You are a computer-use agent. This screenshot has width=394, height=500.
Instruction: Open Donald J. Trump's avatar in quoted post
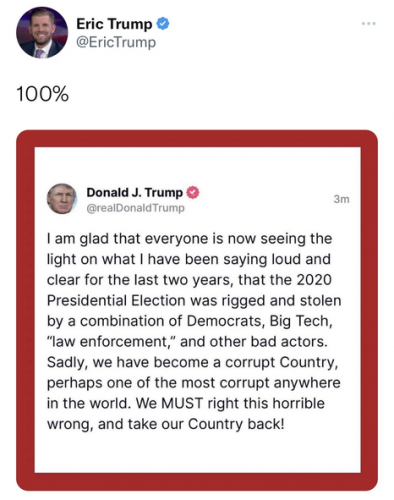62,199
